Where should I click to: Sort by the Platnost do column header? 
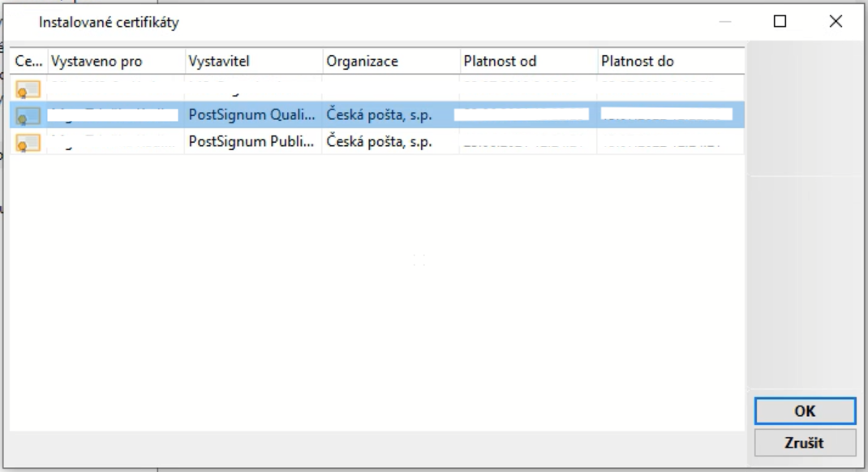(x=669, y=62)
